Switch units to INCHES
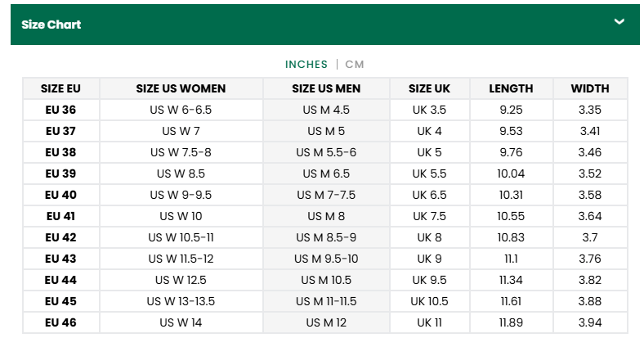 click(x=306, y=65)
